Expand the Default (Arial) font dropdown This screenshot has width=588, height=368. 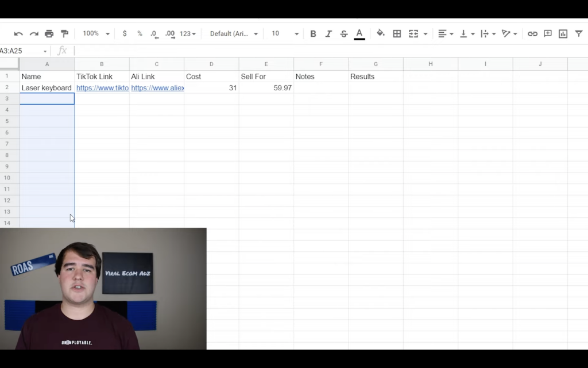pyautogui.click(x=234, y=34)
